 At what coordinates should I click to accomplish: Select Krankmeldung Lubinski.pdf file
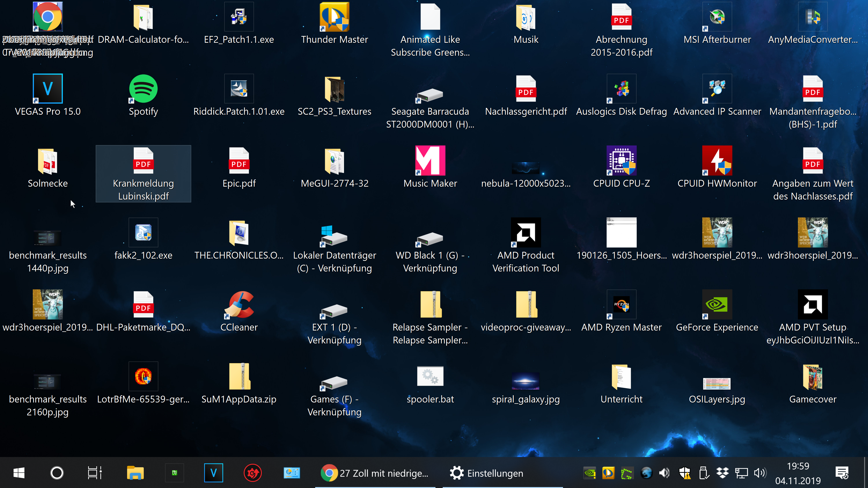click(143, 161)
